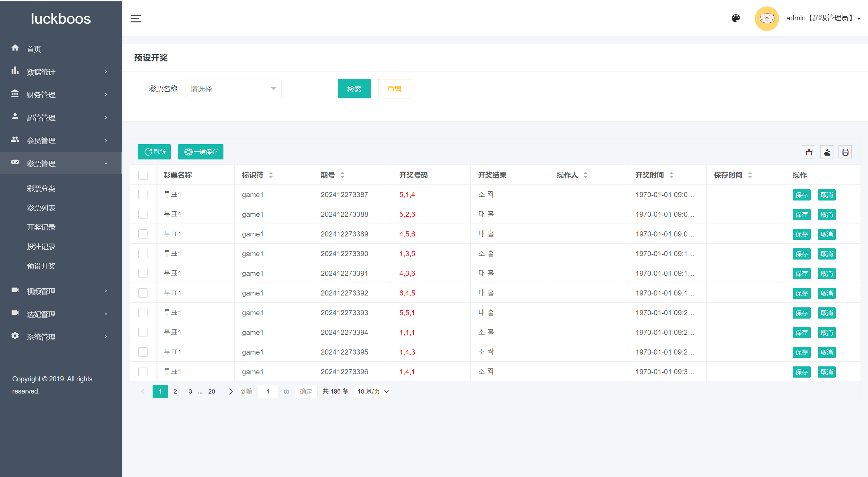Viewport: 868px width, 477px height.
Task: Click the hamburger menu collapse icon
Action: pyautogui.click(x=136, y=19)
